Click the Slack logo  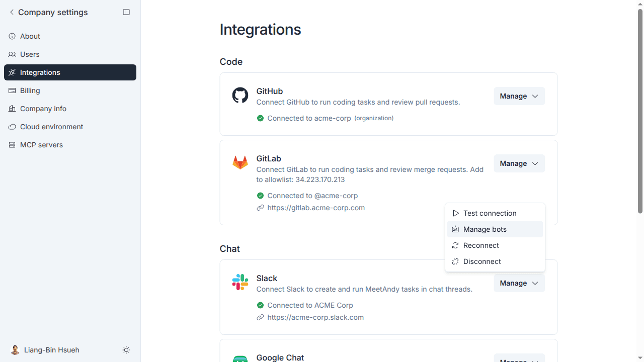click(240, 282)
